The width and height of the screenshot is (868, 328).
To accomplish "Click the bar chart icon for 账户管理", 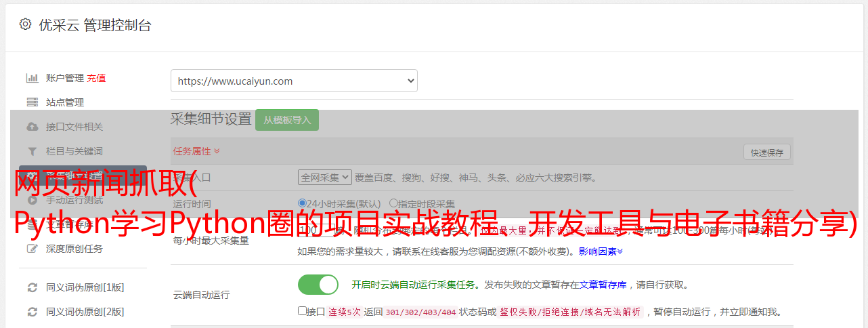I will point(32,78).
